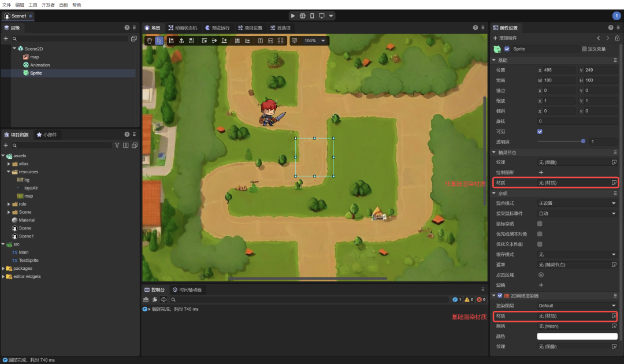Viewport: 624px width, 364px height.
Task: Switch to the 项目设置 tab
Action: [x=250, y=28]
